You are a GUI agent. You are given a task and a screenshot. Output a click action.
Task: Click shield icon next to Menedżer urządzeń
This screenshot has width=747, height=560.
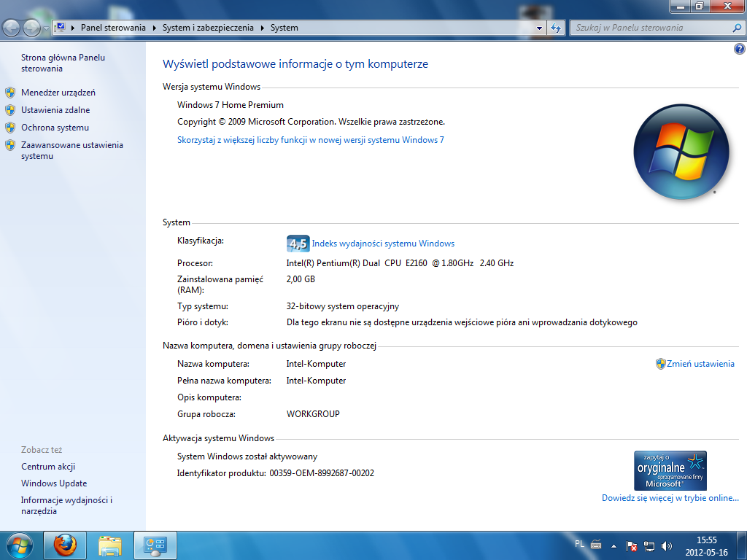10,93
